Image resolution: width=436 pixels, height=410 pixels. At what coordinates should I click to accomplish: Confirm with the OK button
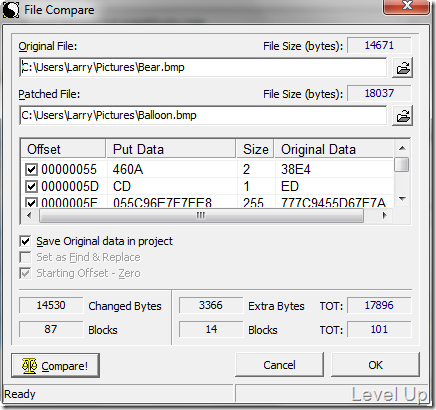[x=375, y=365]
